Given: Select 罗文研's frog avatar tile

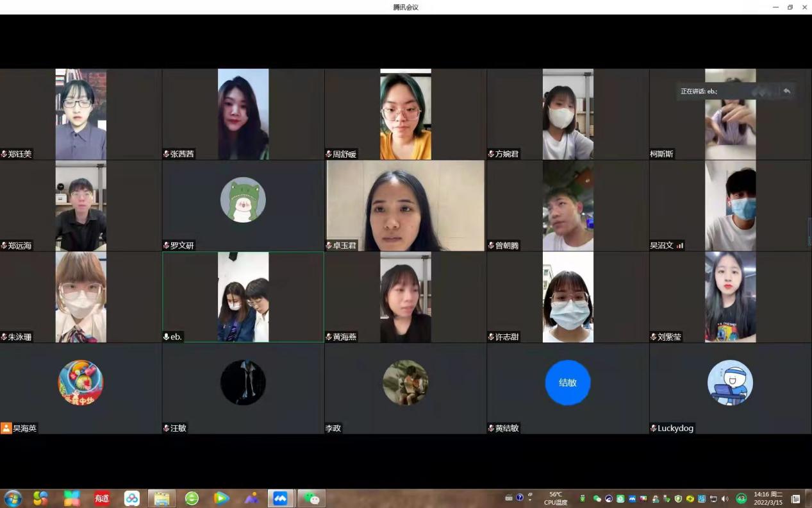Looking at the screenshot, I should tap(243, 200).
